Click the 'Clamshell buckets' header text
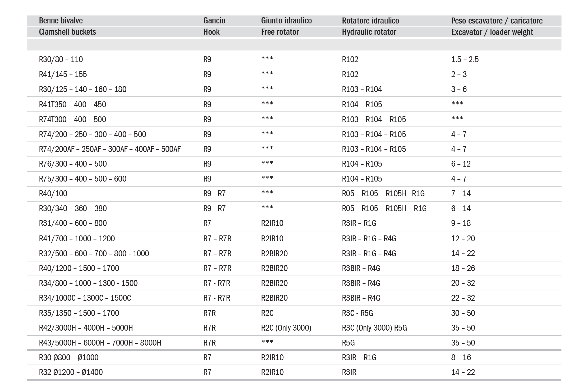 67,32
